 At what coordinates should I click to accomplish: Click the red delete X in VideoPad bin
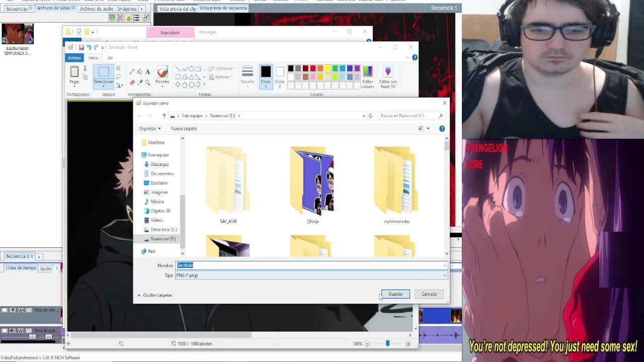(x=120, y=18)
